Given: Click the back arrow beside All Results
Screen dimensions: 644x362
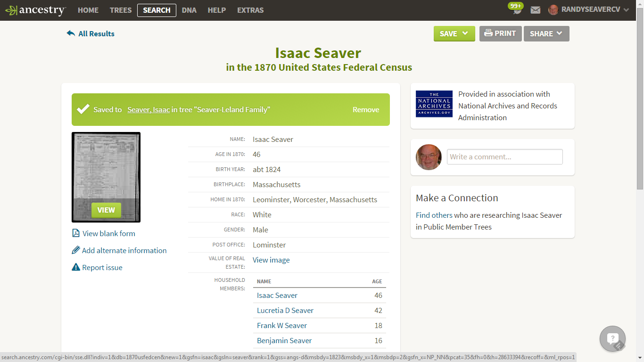Looking at the screenshot, I should [71, 33].
